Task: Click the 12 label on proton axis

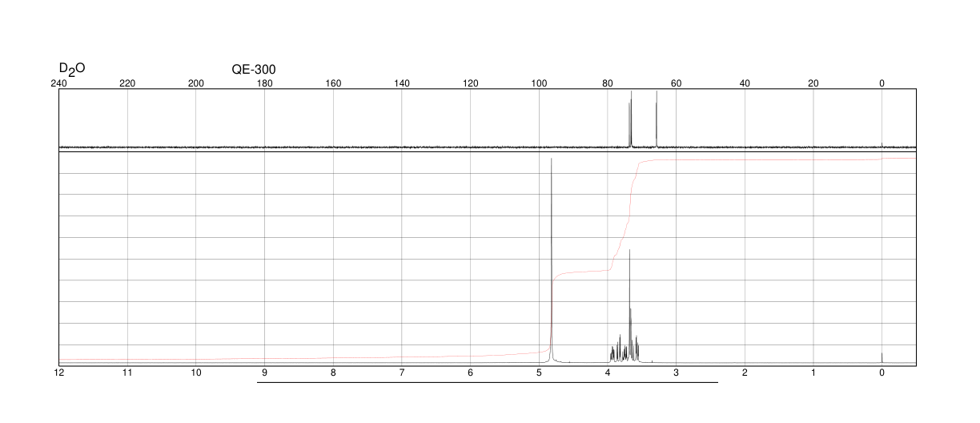Action: 58,373
